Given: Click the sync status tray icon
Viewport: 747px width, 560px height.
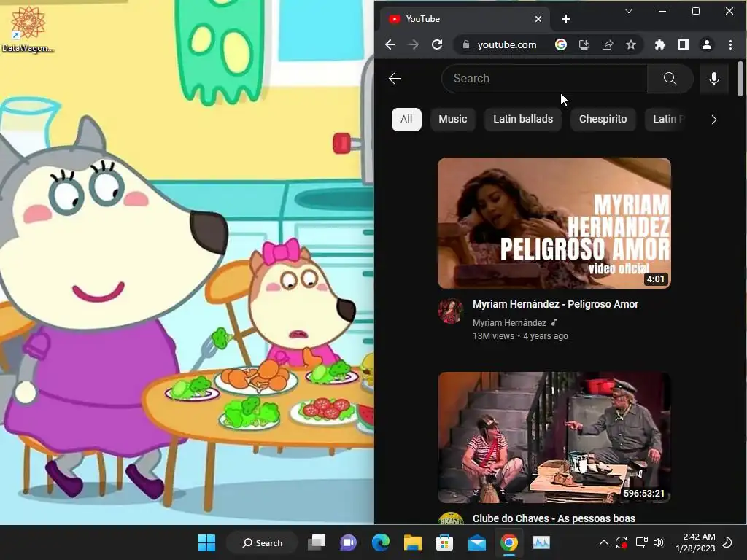Looking at the screenshot, I should 622,542.
